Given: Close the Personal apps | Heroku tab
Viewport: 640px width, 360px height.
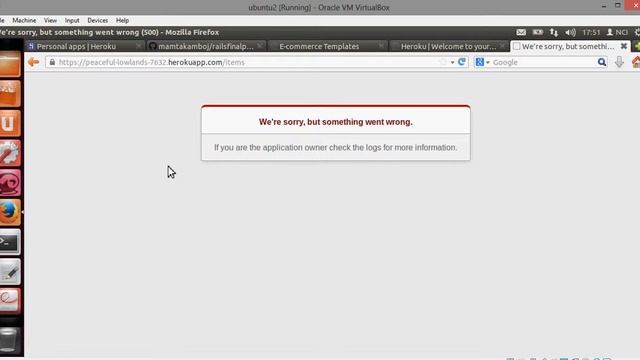Looking at the screenshot, I should (138, 46).
